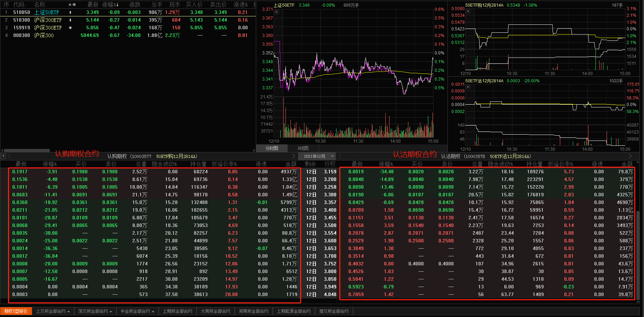The height and width of the screenshot is (317, 644).
Task: Click strike price 3.357 row
Action: click(330, 202)
